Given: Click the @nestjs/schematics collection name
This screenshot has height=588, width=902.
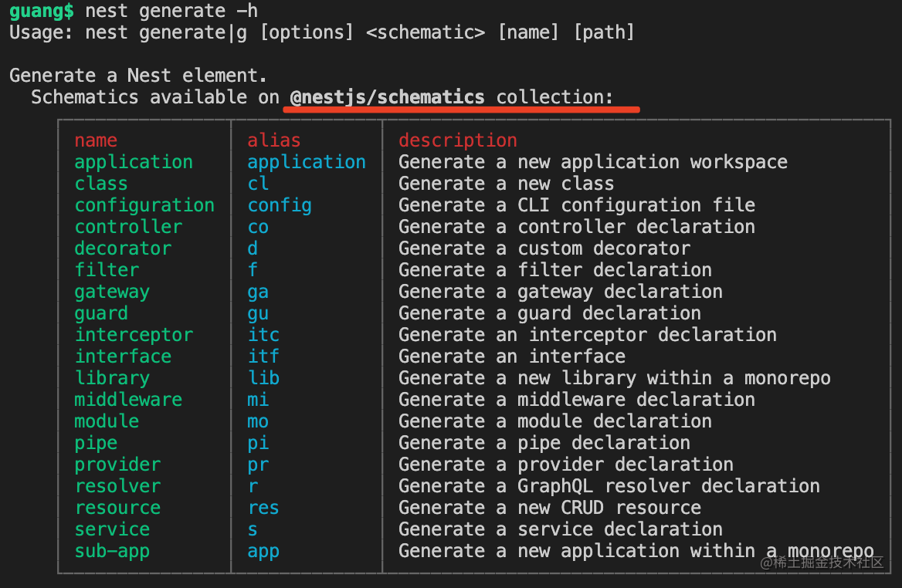Looking at the screenshot, I should pos(387,97).
